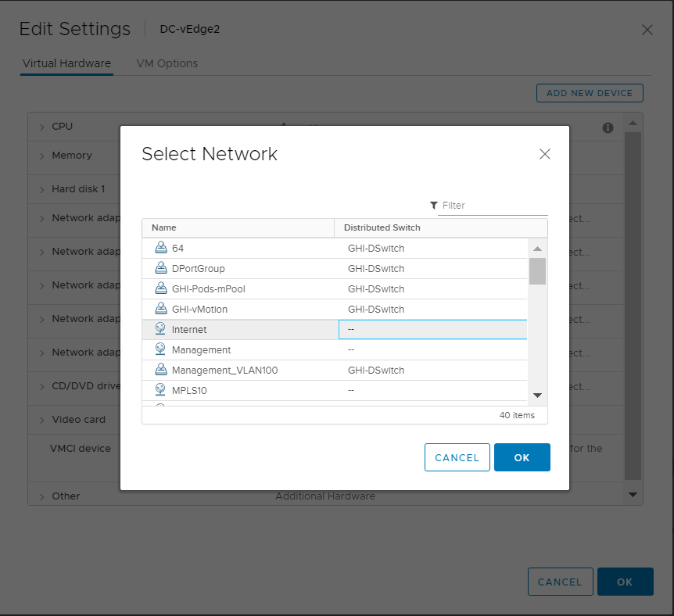Viewport: 674px width, 616px height.
Task: Click the network icon beside 64
Action: pos(161,248)
